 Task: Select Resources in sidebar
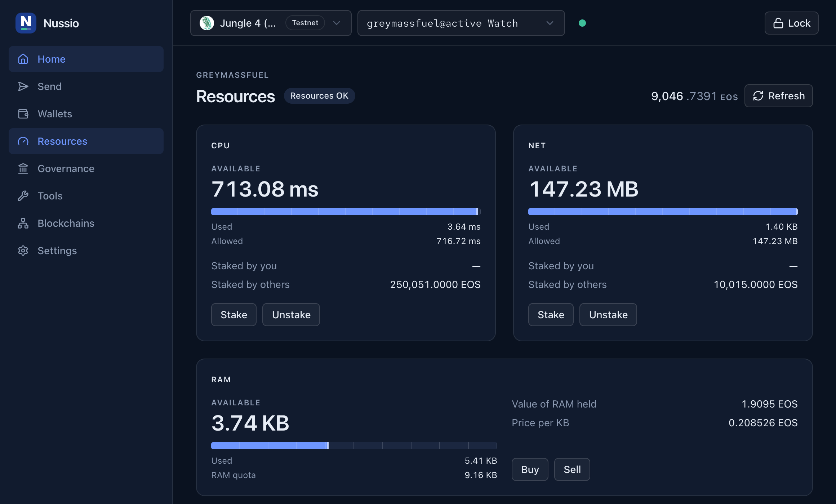tap(86, 141)
